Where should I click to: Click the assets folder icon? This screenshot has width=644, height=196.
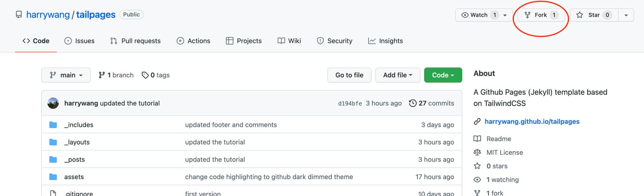click(x=53, y=177)
